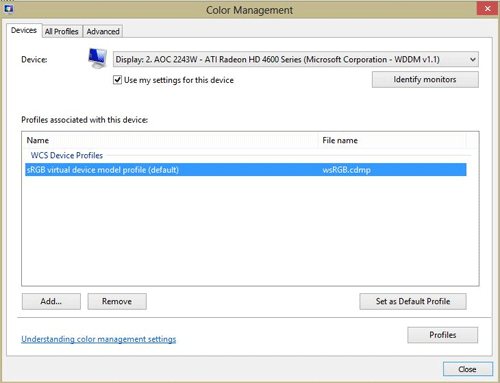Click the Add... button
This screenshot has height=383, width=500.
click(x=51, y=301)
